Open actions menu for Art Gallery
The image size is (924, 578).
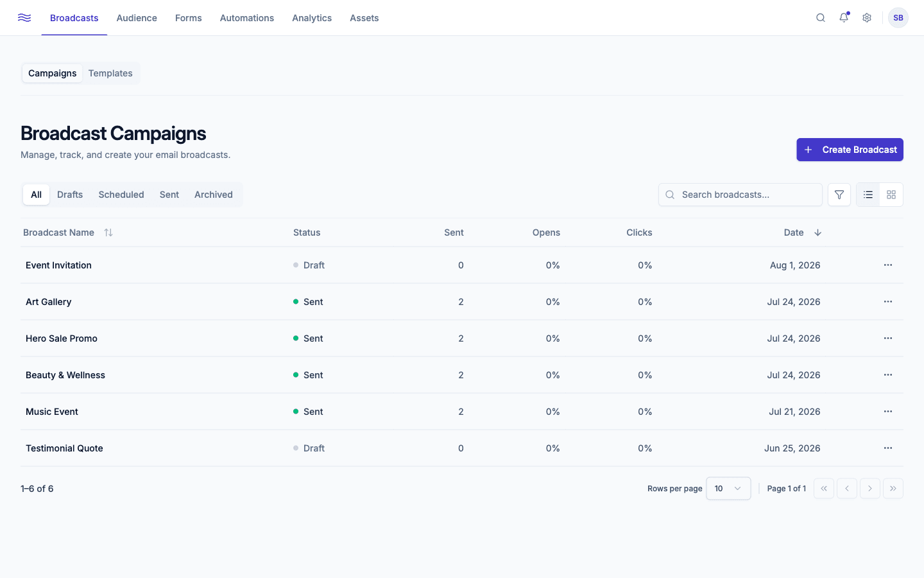(888, 302)
